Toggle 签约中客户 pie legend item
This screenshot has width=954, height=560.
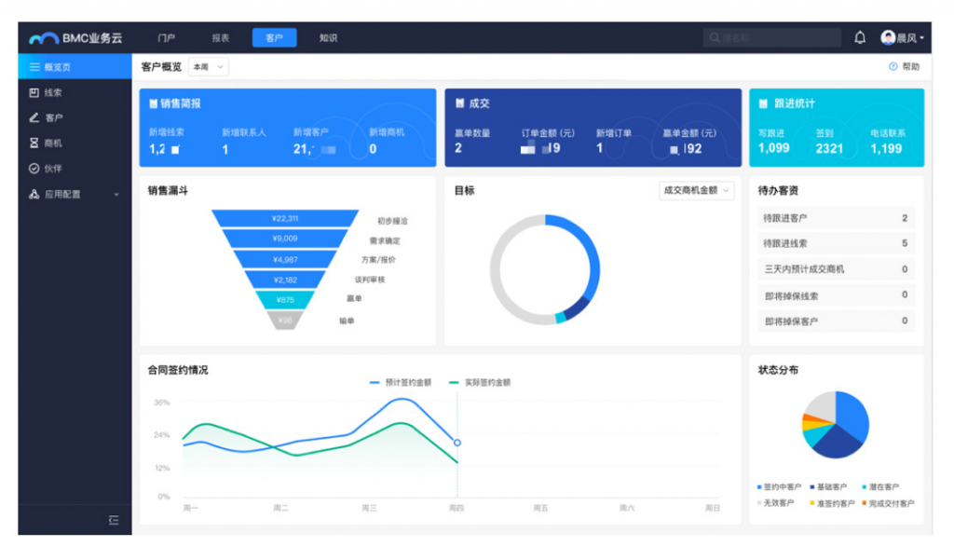[x=779, y=486]
